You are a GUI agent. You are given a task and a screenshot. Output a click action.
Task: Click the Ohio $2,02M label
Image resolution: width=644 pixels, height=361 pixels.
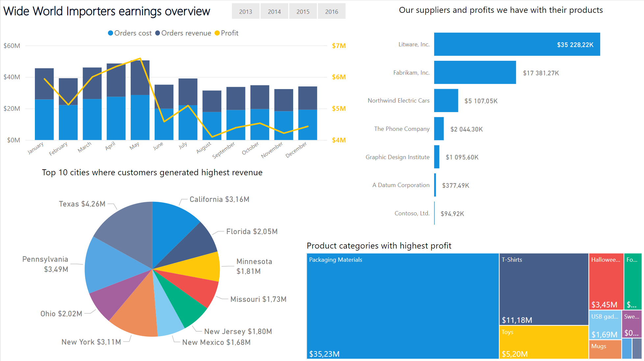coord(61,314)
